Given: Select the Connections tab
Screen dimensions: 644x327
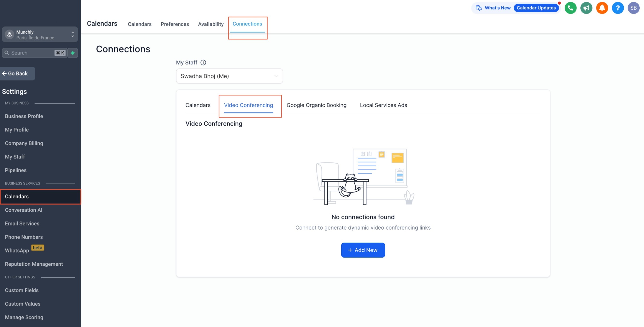Looking at the screenshot, I should (x=247, y=24).
